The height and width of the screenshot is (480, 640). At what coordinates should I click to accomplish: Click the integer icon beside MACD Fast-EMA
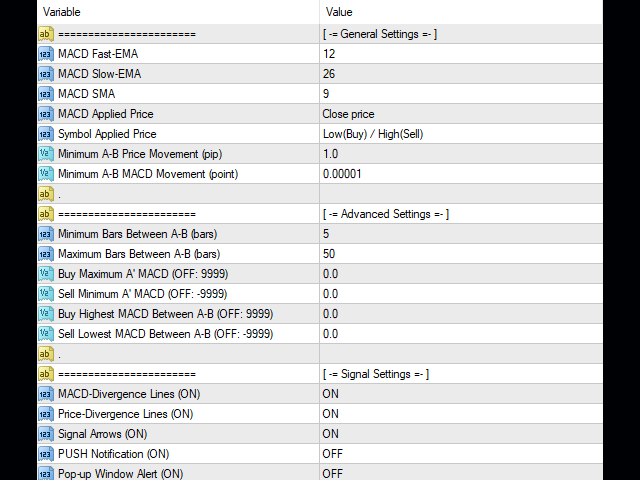(46, 54)
